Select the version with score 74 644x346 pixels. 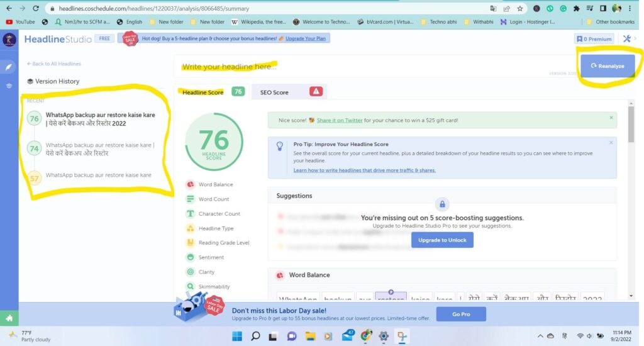point(91,148)
